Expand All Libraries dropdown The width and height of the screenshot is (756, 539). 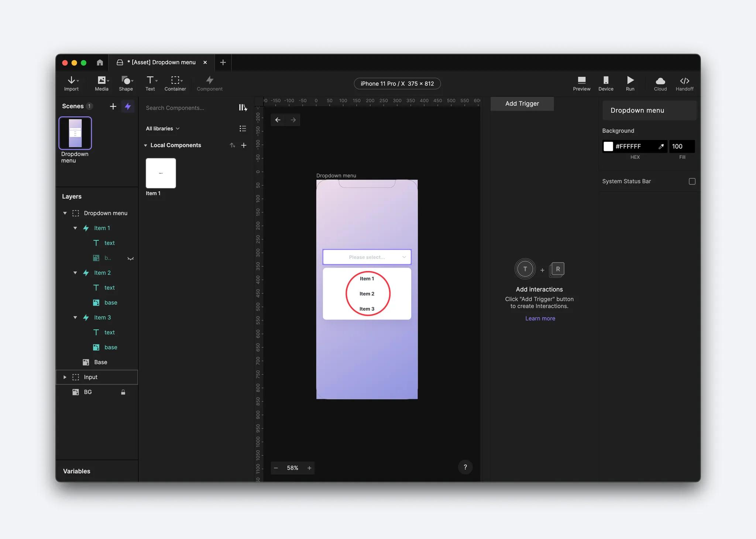pyautogui.click(x=162, y=128)
